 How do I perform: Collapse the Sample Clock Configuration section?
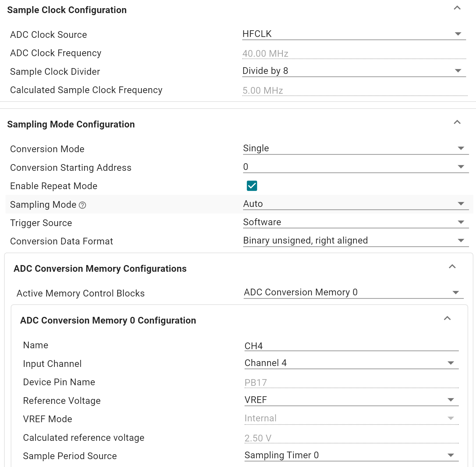[x=457, y=8]
